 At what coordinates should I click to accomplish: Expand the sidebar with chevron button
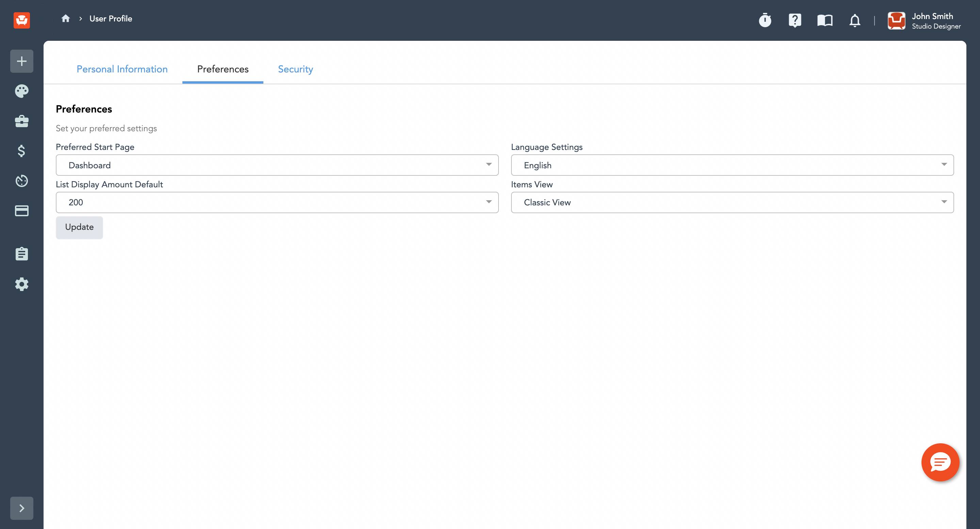(22, 508)
